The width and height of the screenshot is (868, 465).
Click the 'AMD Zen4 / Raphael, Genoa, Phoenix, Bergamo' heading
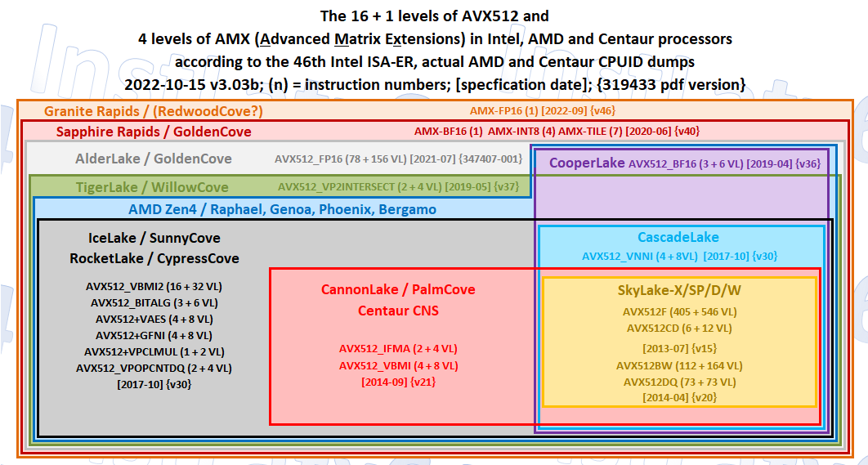click(x=282, y=209)
